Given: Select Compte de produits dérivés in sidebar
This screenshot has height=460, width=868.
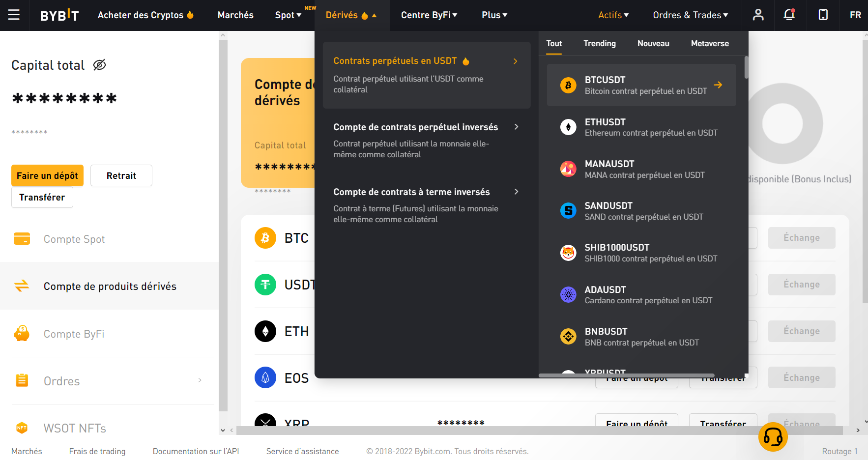Looking at the screenshot, I should [x=109, y=286].
